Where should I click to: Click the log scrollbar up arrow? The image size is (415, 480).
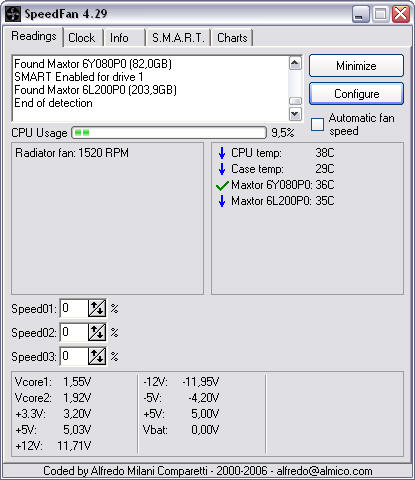pos(295,63)
